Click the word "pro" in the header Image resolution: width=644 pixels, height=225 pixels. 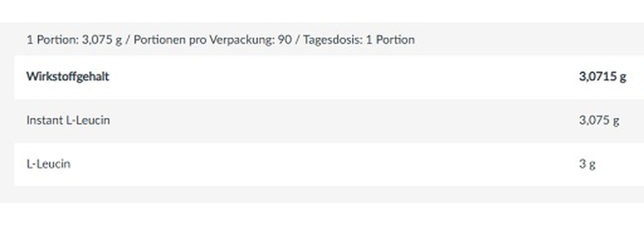[197, 40]
